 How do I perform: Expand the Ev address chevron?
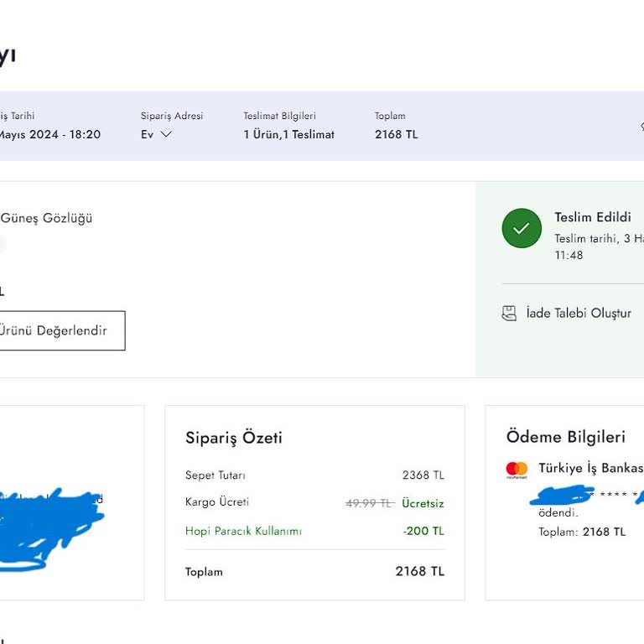166,134
